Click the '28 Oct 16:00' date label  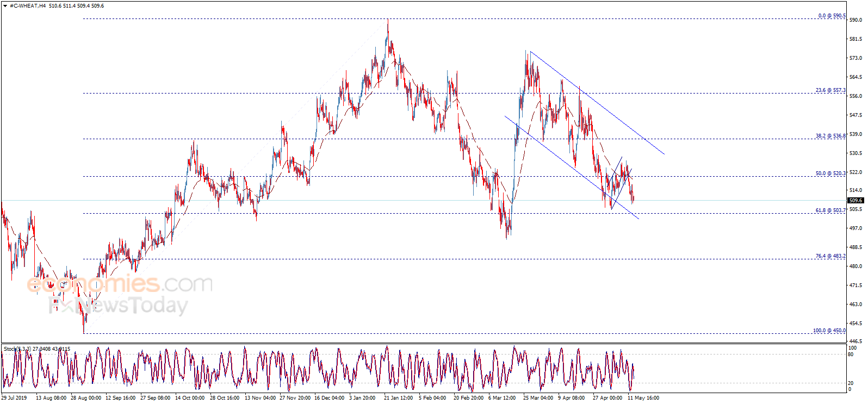(225, 398)
